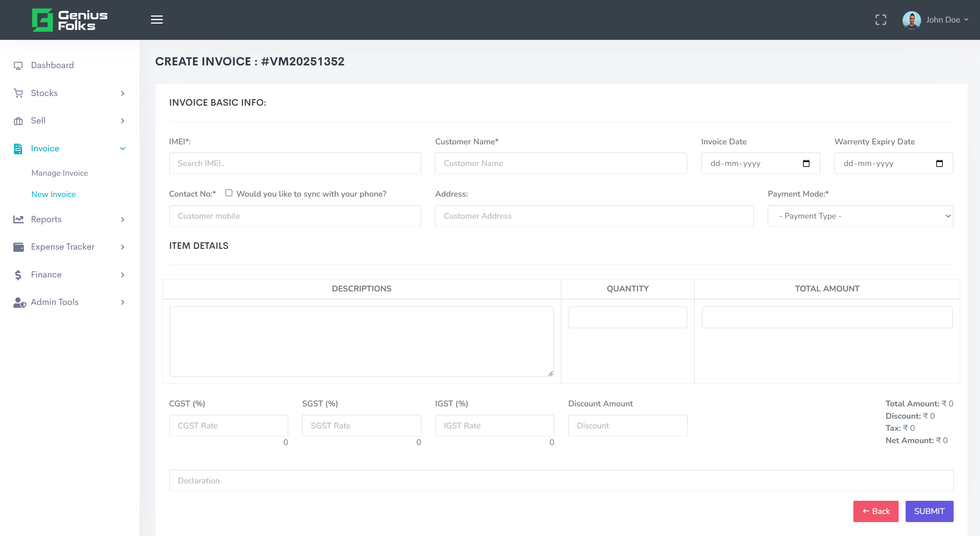Select the Finance dollar icon

(x=18, y=274)
